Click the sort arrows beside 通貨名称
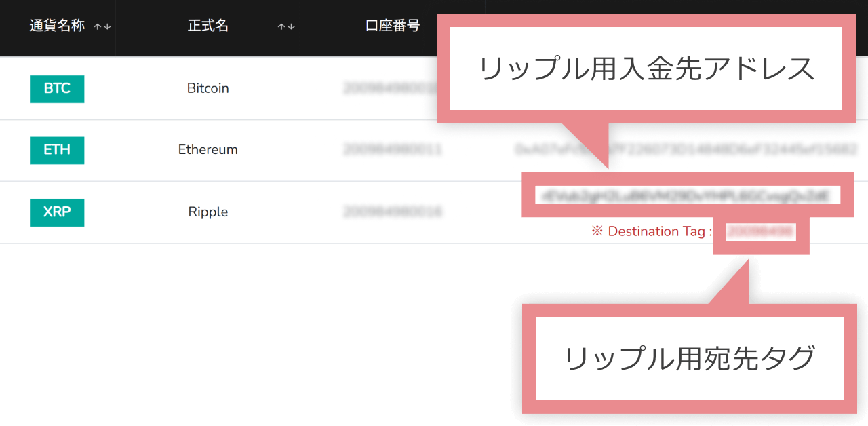Viewport: 868px width, 426px height. click(102, 26)
